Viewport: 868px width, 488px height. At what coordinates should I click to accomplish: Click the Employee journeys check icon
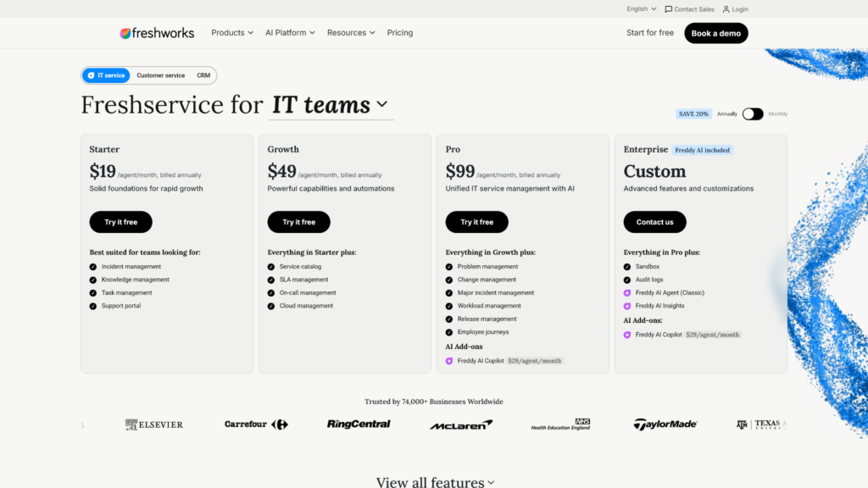tap(449, 332)
